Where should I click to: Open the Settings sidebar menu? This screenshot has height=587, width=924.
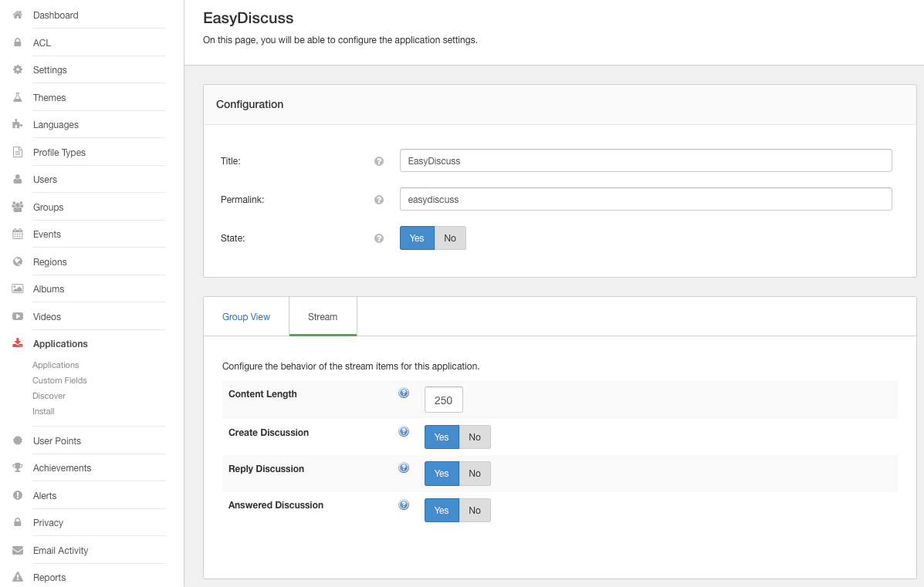pos(50,70)
